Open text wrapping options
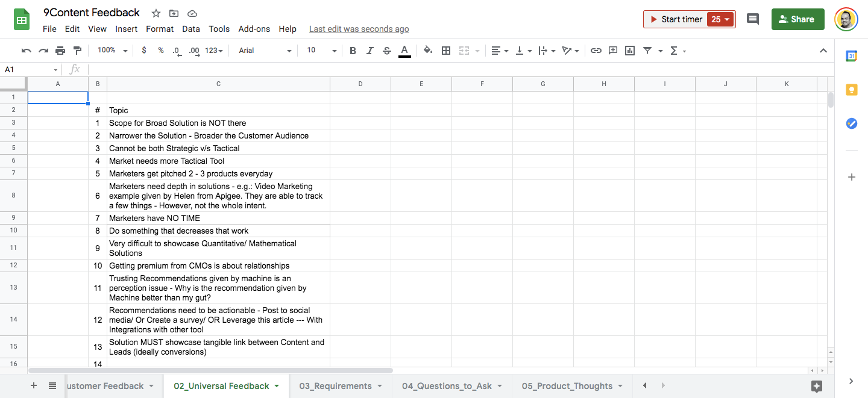The height and width of the screenshot is (398, 868). [x=546, y=51]
